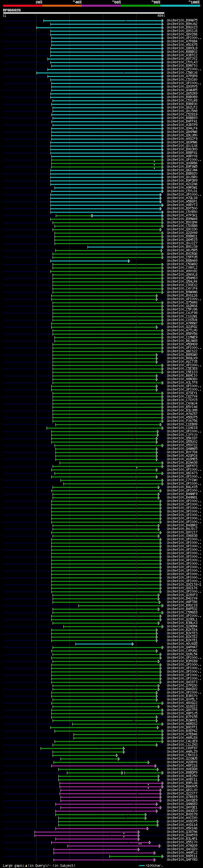This screenshot has width=203, height=868.
Task: Select hit UniRef100_A3BTP9
Action: (x=182, y=125)
